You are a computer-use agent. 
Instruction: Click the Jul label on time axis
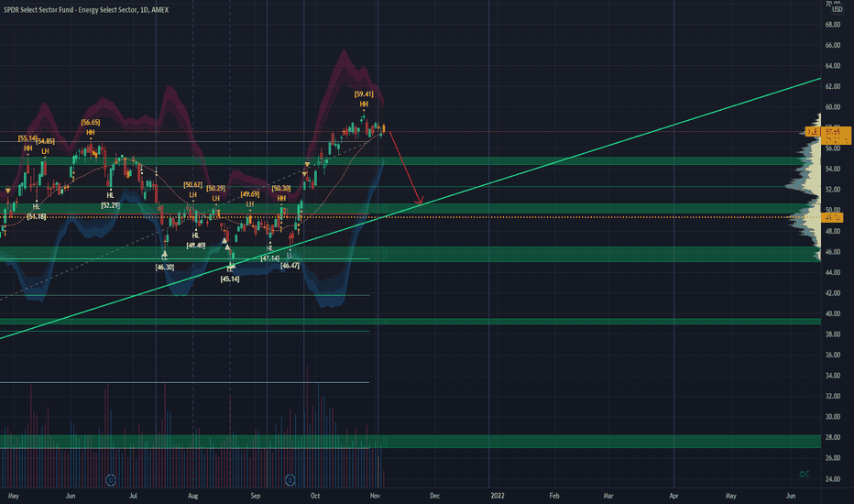133,496
